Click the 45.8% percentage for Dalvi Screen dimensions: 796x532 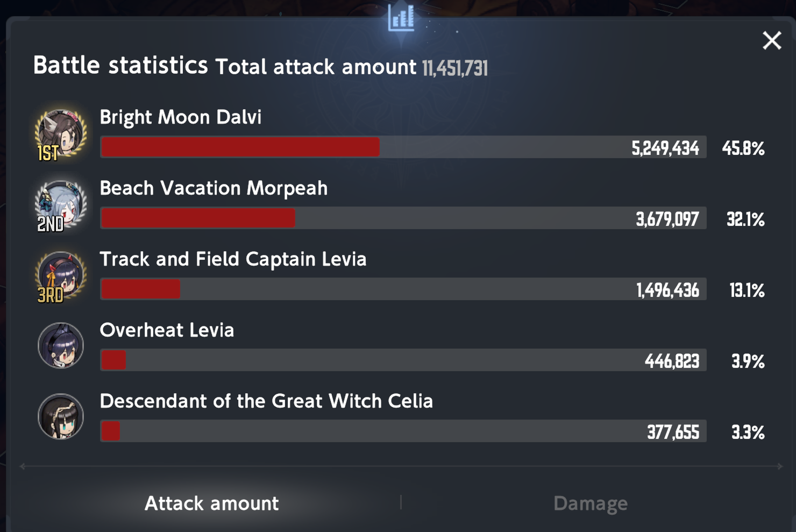[743, 148]
